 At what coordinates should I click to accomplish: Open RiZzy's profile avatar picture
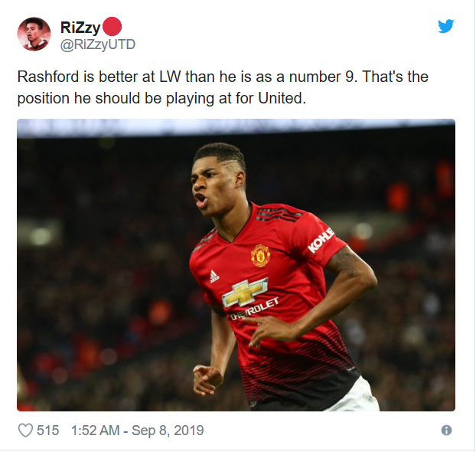point(34,34)
